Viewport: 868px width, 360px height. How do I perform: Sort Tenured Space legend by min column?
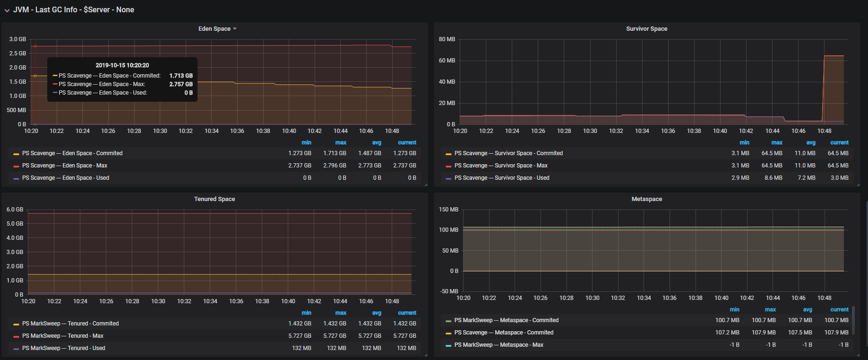click(306, 313)
